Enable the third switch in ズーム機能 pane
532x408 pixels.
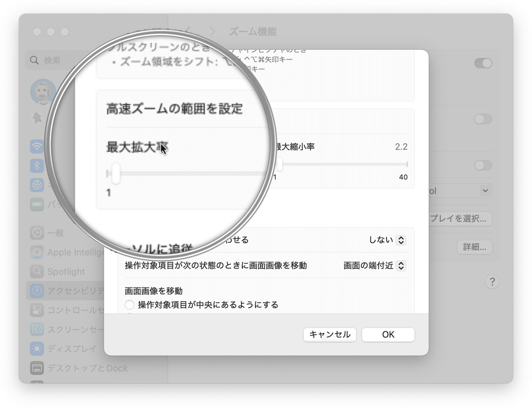[483, 165]
